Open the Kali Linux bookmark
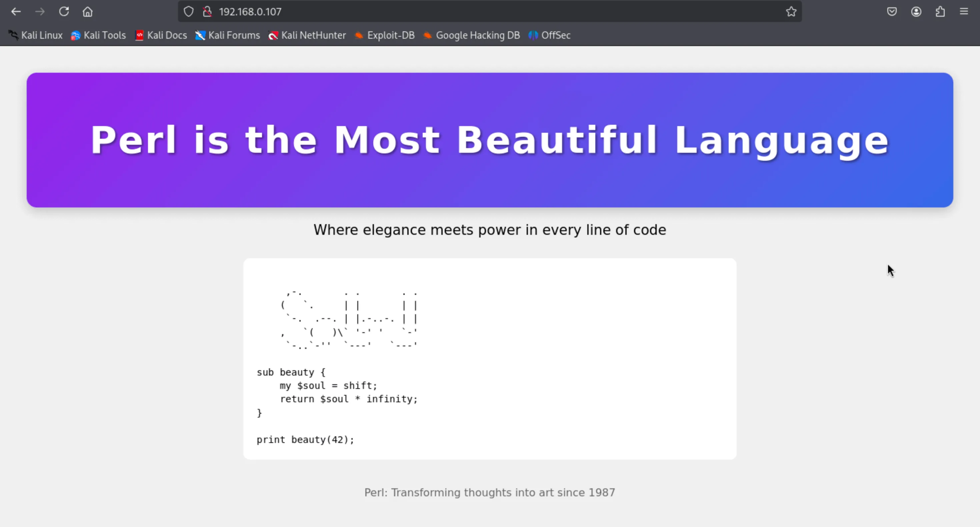980x527 pixels. (36, 35)
